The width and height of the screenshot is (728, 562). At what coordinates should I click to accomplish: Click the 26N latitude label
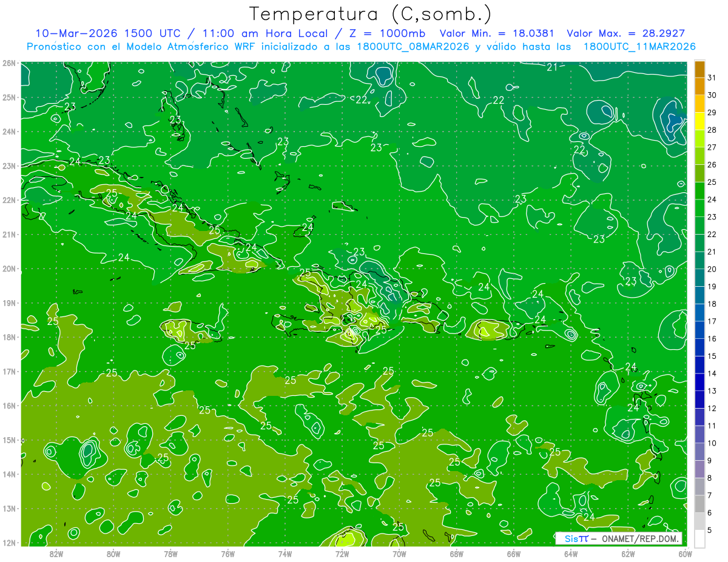click(9, 63)
